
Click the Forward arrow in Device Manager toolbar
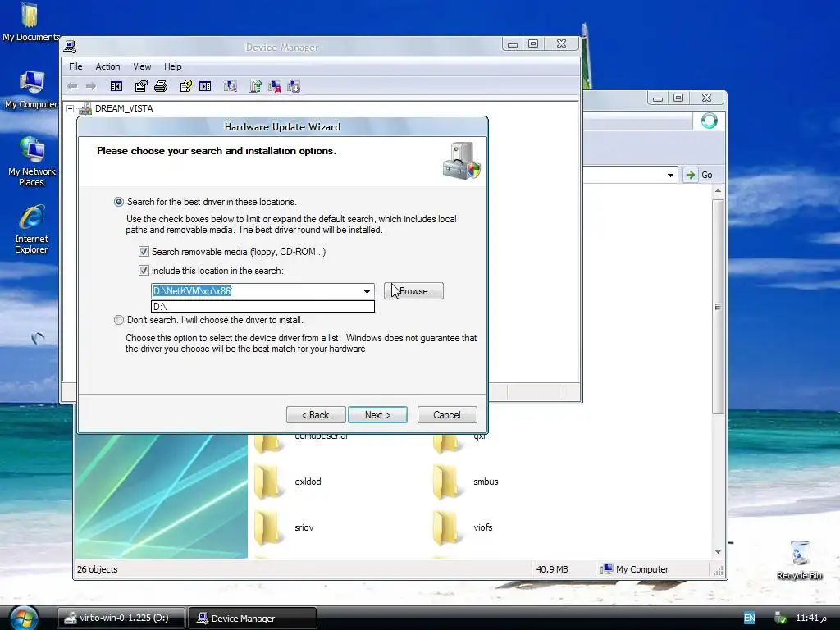91,86
